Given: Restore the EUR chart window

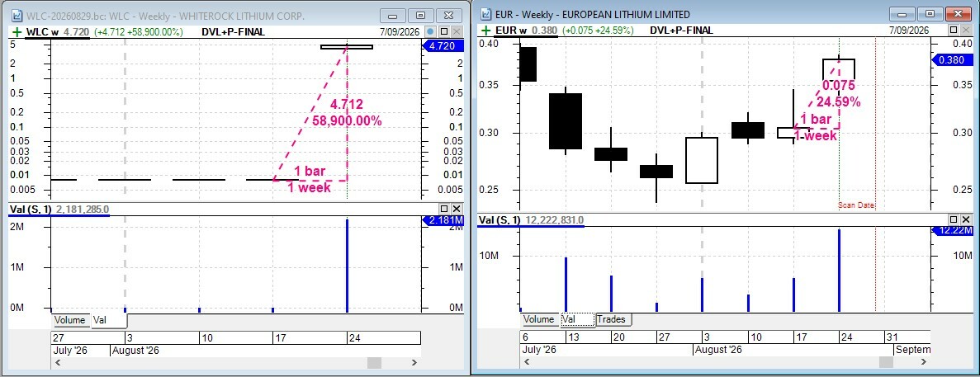Looking at the screenshot, I should pyautogui.click(x=930, y=14).
